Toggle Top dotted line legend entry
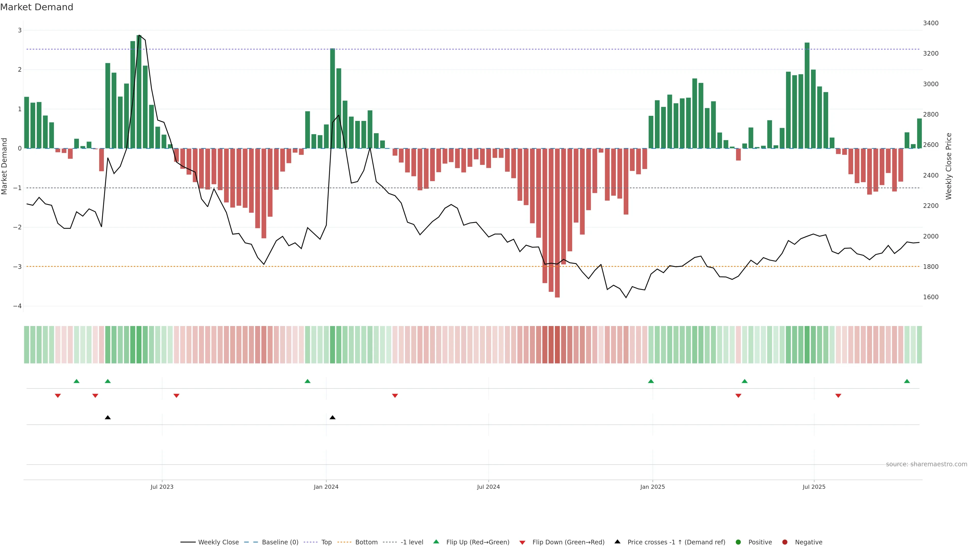This screenshot has height=551, width=980. [x=326, y=542]
